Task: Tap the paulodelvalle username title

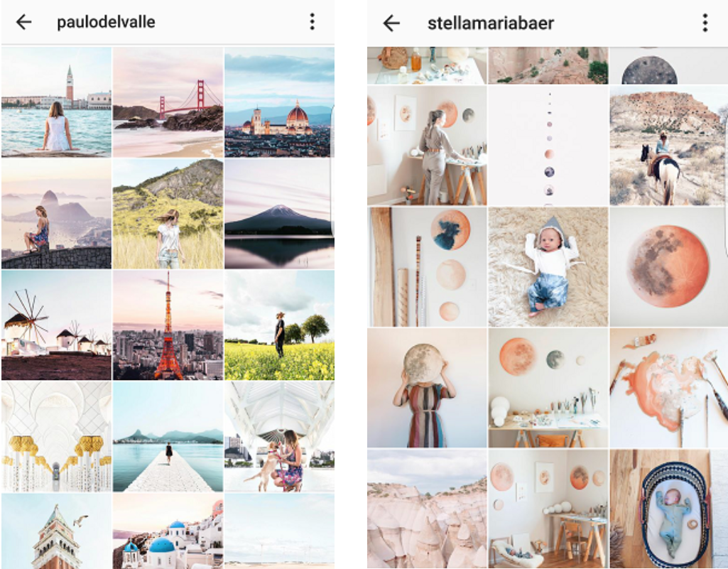Action: point(106,22)
